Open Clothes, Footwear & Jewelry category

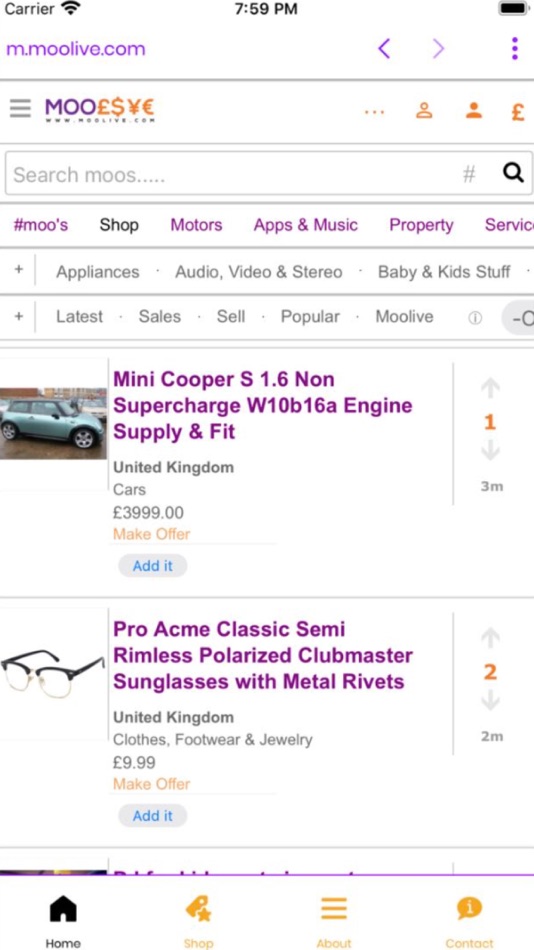(x=213, y=739)
